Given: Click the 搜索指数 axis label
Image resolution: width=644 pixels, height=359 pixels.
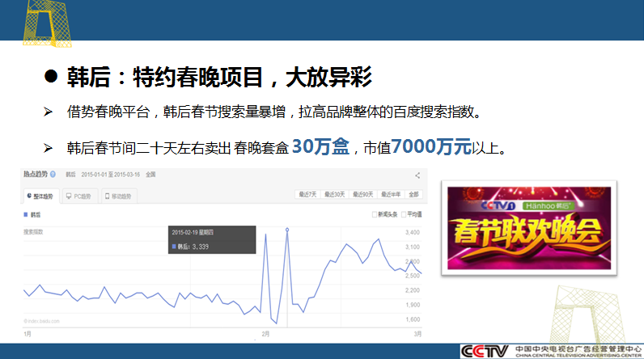Looking at the screenshot, I should tap(33, 232).
